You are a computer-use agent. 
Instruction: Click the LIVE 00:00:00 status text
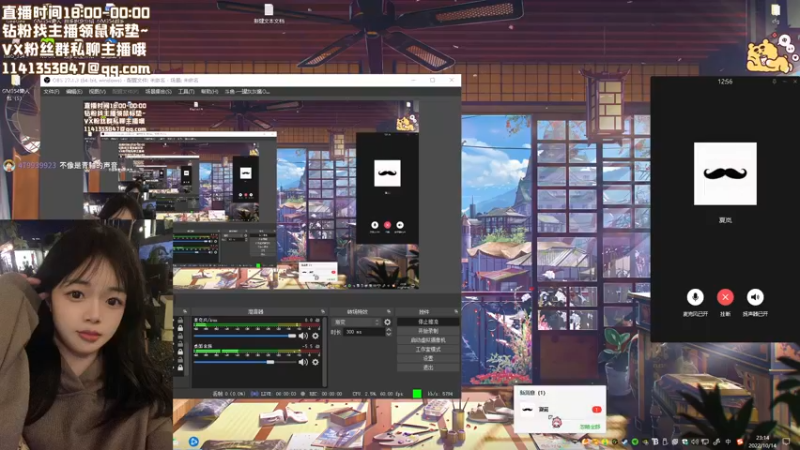coord(278,394)
